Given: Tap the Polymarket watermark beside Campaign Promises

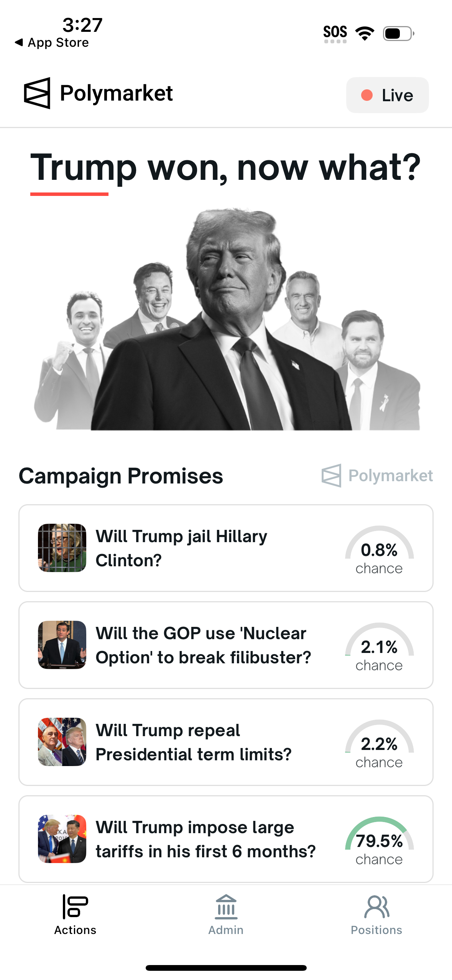Looking at the screenshot, I should click(377, 475).
